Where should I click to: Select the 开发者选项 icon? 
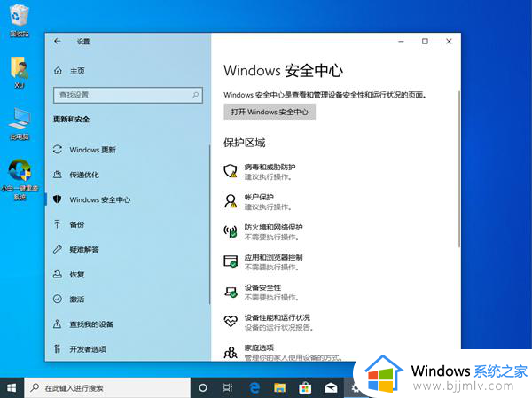tap(58, 348)
